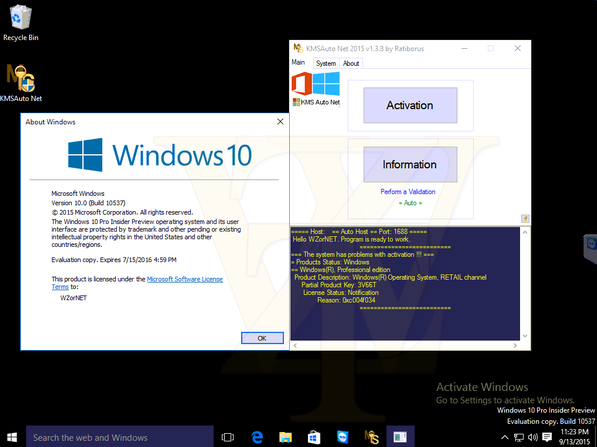Click OK in About Windows dialog
The width and height of the screenshot is (597, 447).
(x=262, y=338)
